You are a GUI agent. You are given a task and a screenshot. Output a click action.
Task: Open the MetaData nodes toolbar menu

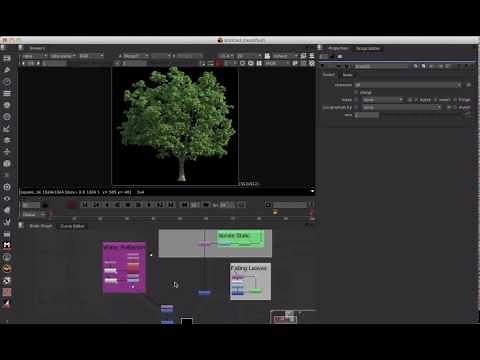click(7, 210)
